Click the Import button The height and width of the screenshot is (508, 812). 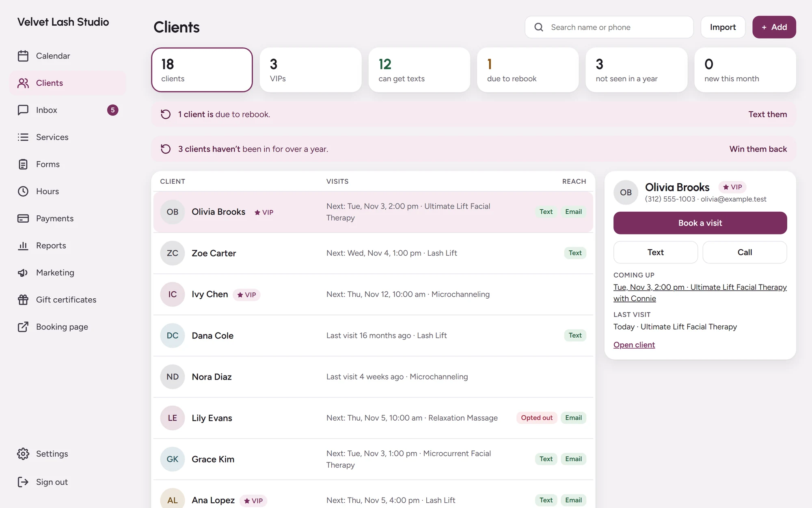click(x=723, y=27)
